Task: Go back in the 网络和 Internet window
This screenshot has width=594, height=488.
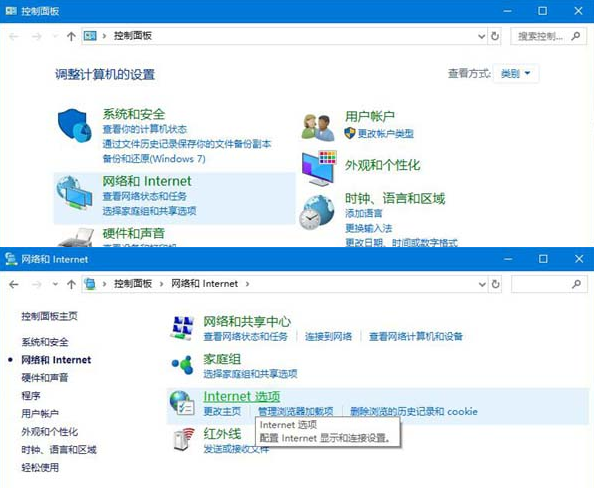Action: (x=14, y=284)
